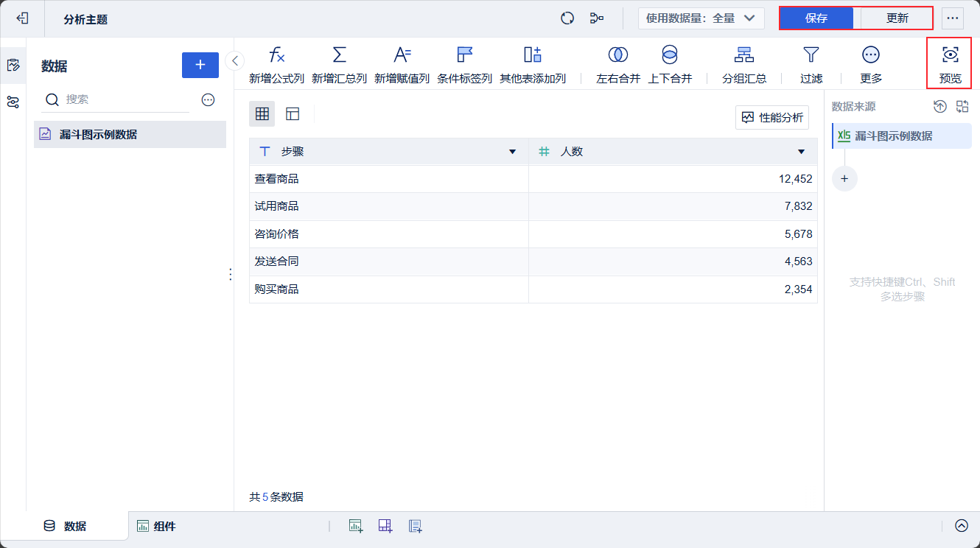Click the 共5条数据 row count text
Viewport: 980px width, 548px height.
[276, 497]
